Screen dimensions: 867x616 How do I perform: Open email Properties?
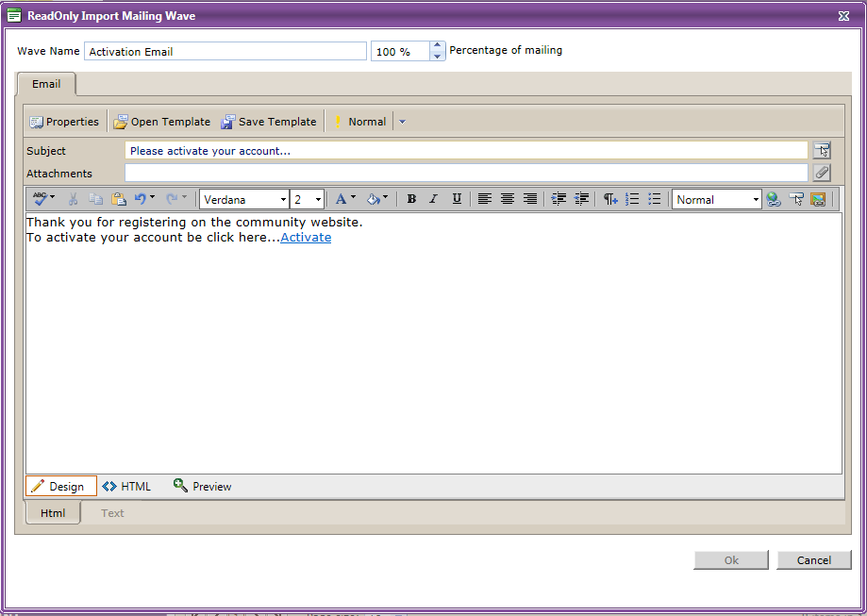coord(64,122)
